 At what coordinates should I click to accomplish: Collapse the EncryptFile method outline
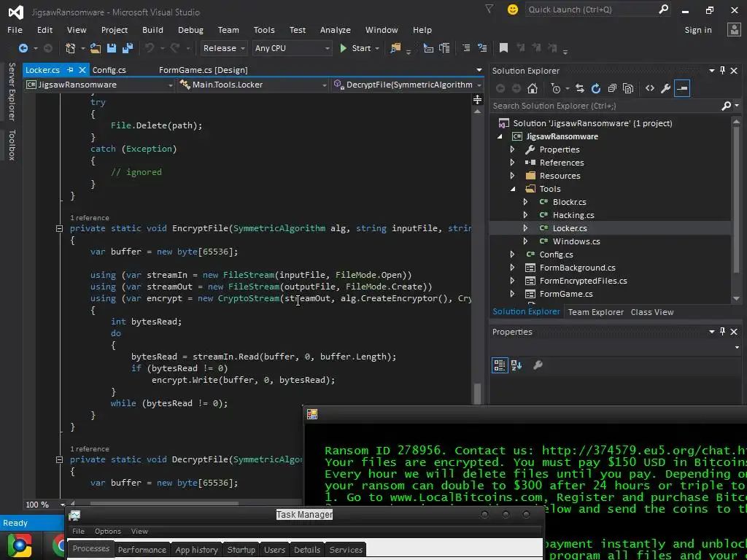pyautogui.click(x=59, y=228)
